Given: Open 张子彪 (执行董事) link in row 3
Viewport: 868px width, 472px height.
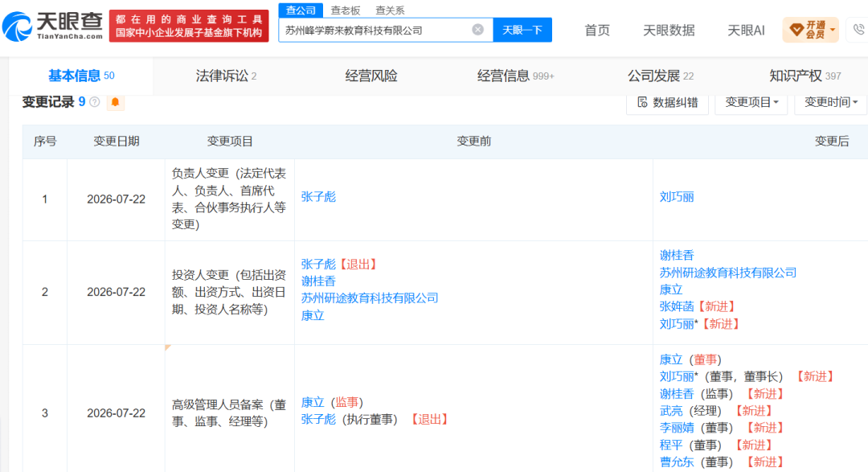Looking at the screenshot, I should coord(318,420).
